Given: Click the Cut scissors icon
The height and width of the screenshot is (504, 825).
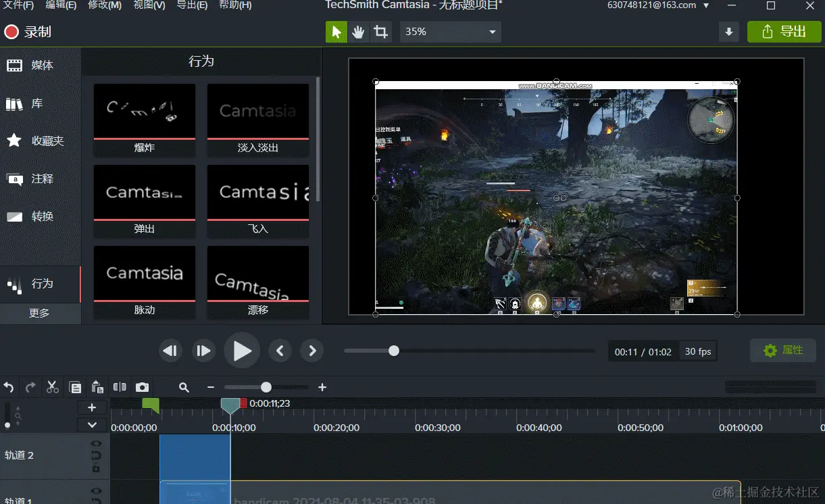Looking at the screenshot, I should [53, 387].
